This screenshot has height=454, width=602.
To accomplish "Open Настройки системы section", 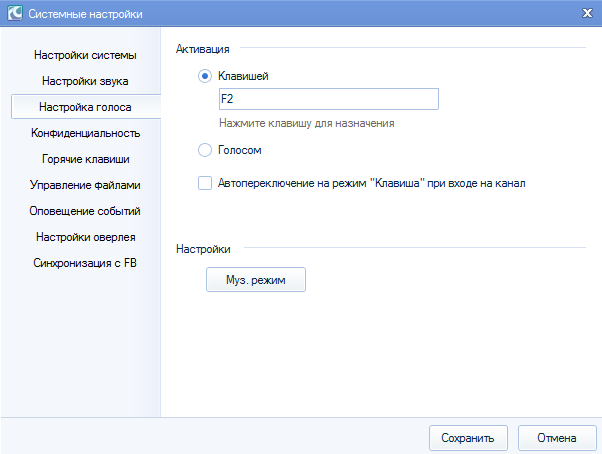I will pos(85,55).
